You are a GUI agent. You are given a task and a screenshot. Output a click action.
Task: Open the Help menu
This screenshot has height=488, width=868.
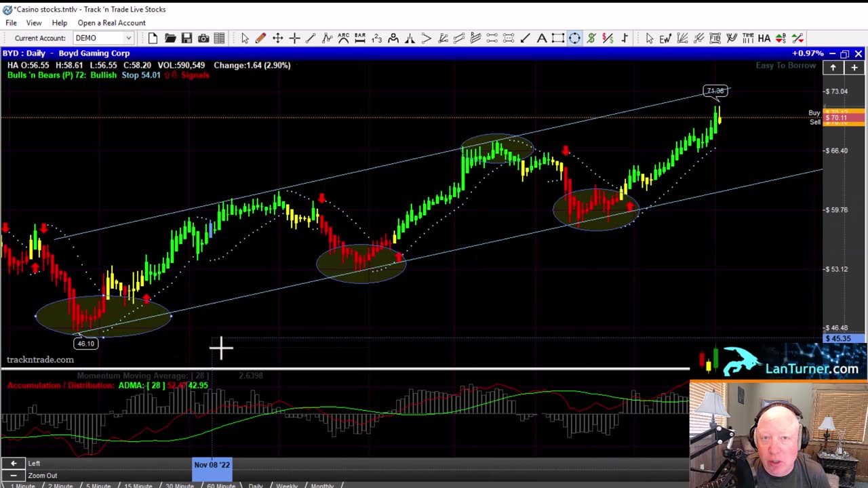tap(60, 22)
